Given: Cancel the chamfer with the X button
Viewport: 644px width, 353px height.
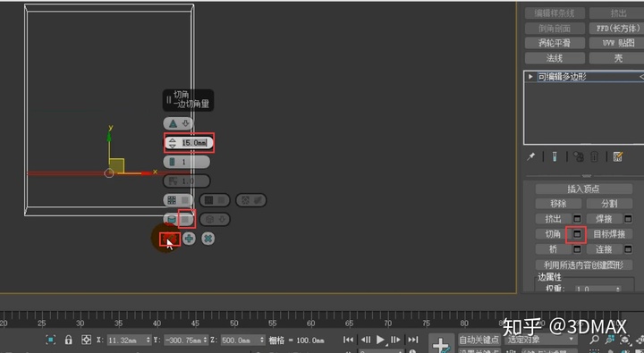Looking at the screenshot, I should pyautogui.click(x=208, y=239).
